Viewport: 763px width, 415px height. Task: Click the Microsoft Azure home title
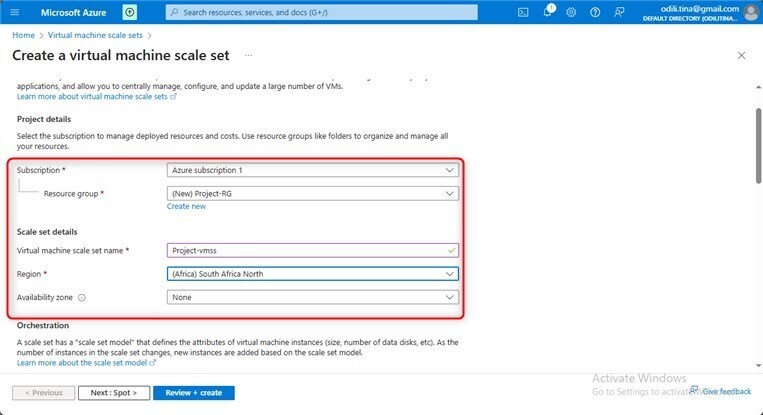[x=73, y=13]
